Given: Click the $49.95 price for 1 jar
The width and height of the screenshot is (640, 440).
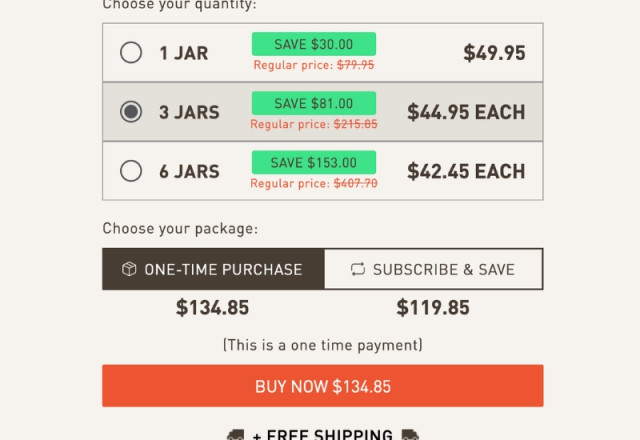Looking at the screenshot, I should pyautogui.click(x=494, y=53).
